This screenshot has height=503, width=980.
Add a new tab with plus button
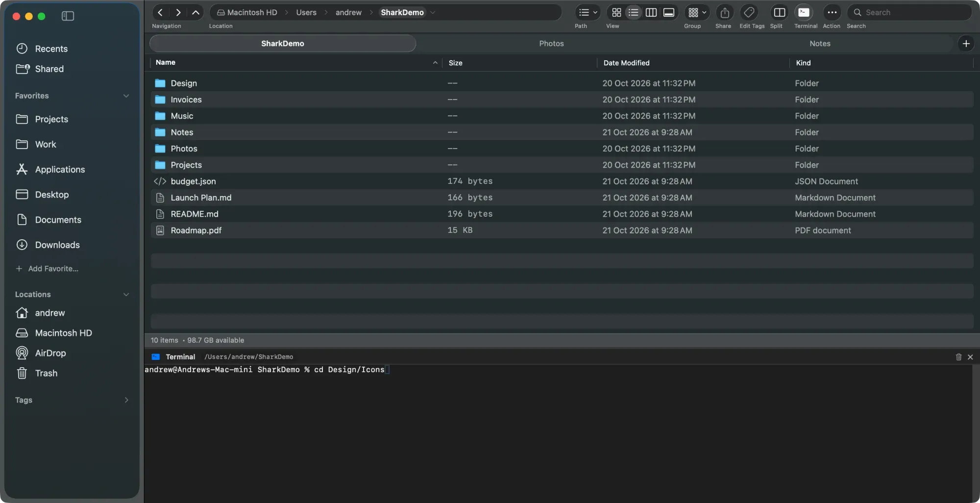[x=966, y=44]
